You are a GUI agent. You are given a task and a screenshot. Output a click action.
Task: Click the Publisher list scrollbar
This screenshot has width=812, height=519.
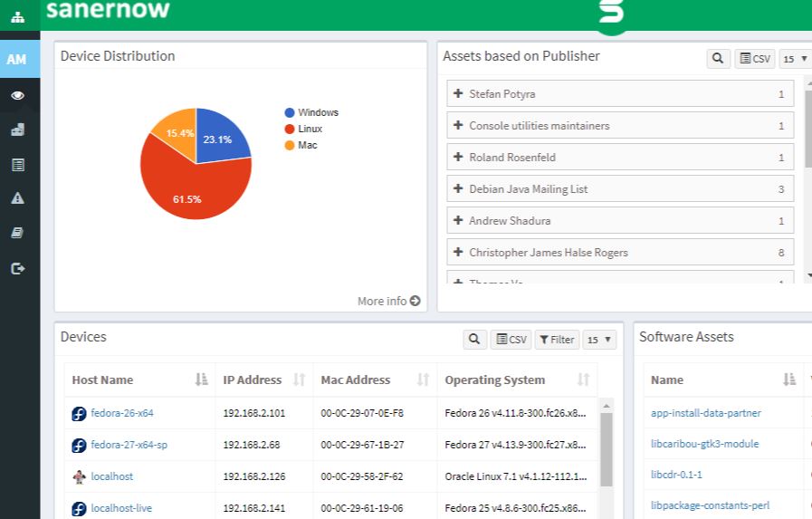coord(807,128)
